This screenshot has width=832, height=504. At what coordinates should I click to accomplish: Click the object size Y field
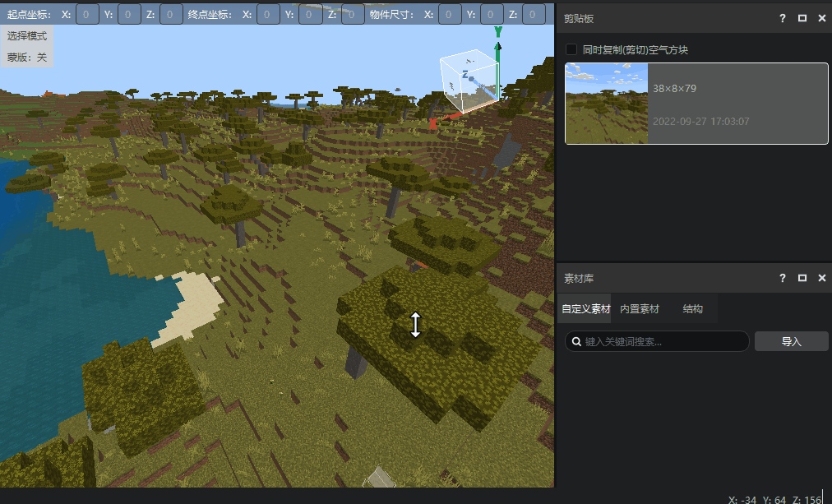pos(492,14)
